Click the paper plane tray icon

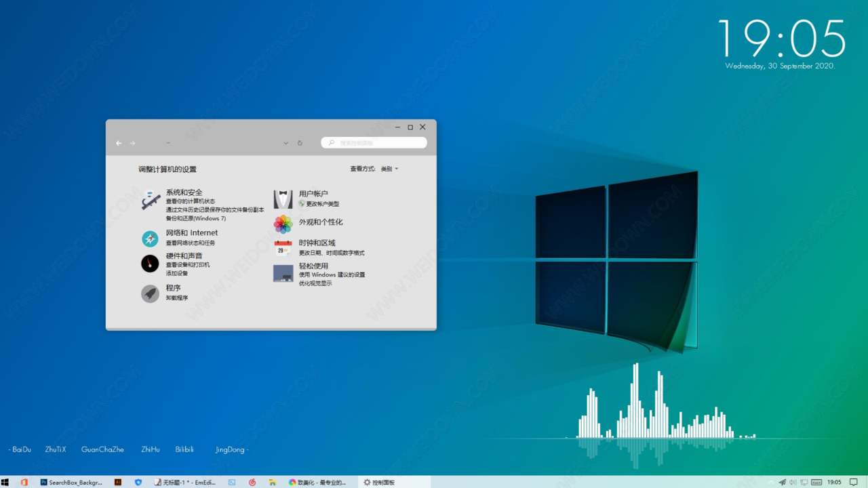(783, 482)
